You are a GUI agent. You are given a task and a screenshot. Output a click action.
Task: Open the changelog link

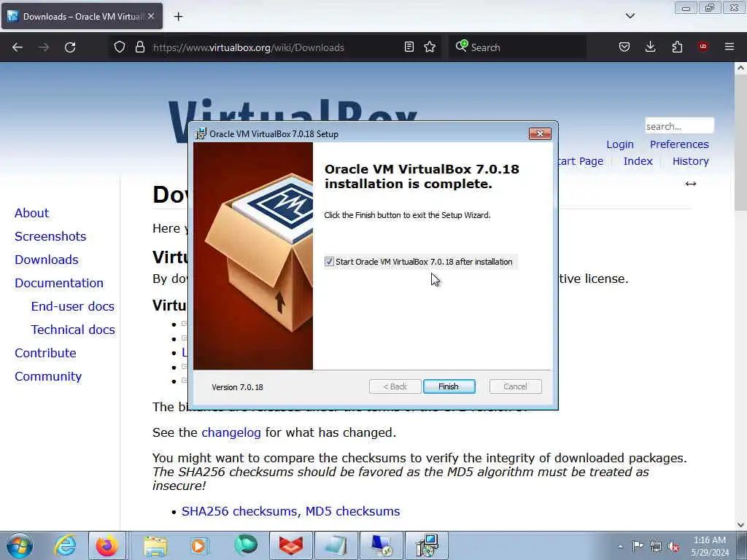point(231,432)
